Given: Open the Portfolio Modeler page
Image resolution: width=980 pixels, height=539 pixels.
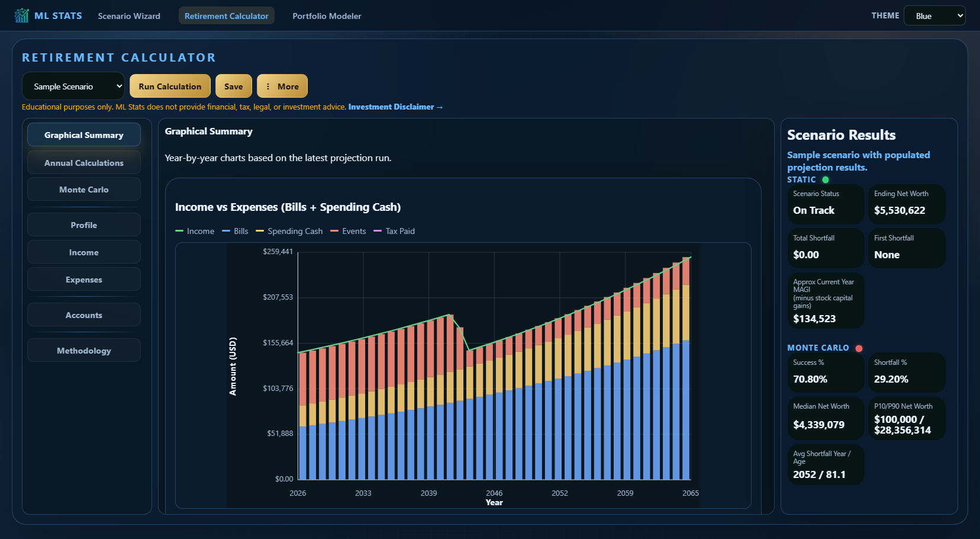Looking at the screenshot, I should pyautogui.click(x=327, y=16).
